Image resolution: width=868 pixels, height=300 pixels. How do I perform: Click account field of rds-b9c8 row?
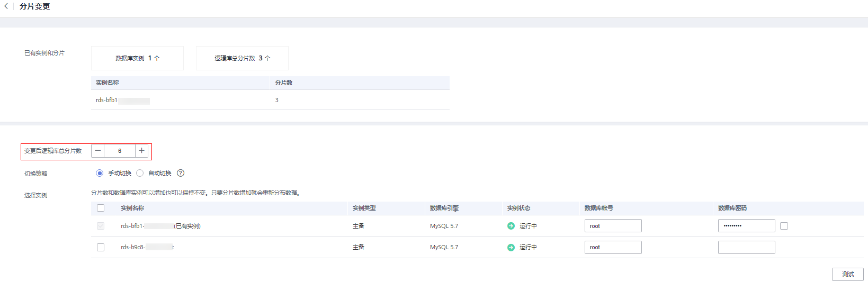coord(613,247)
